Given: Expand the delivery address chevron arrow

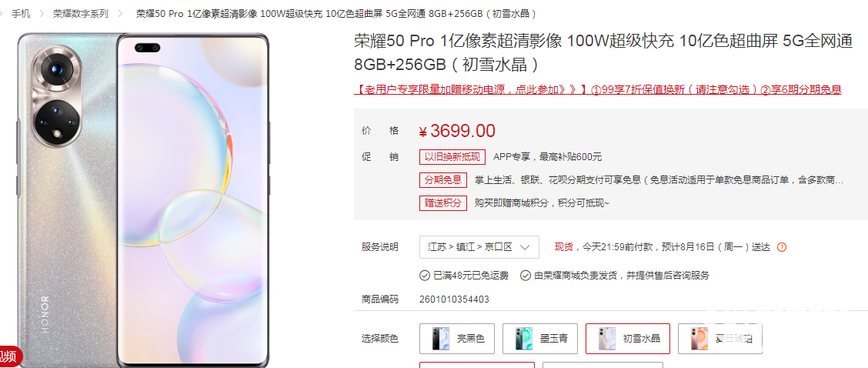Looking at the screenshot, I should [526, 247].
